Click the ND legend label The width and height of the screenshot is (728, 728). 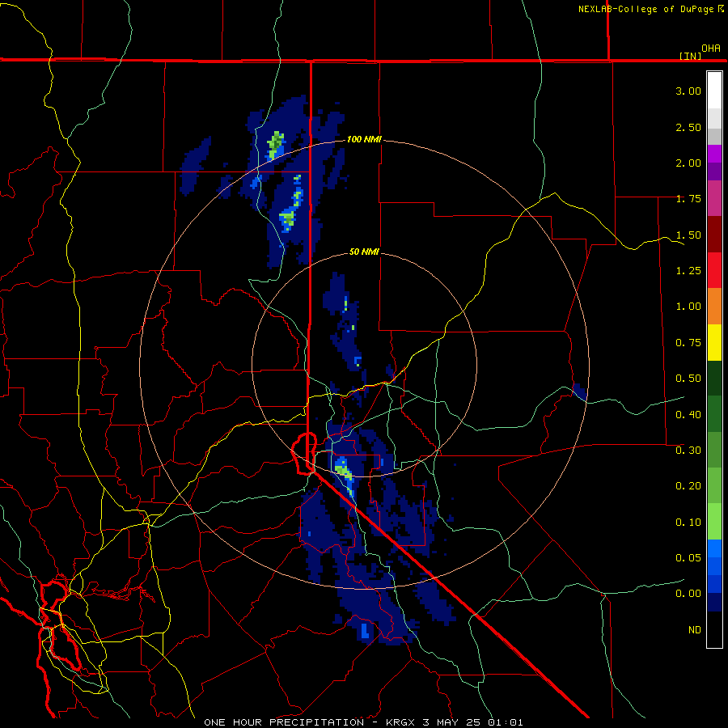695,629
